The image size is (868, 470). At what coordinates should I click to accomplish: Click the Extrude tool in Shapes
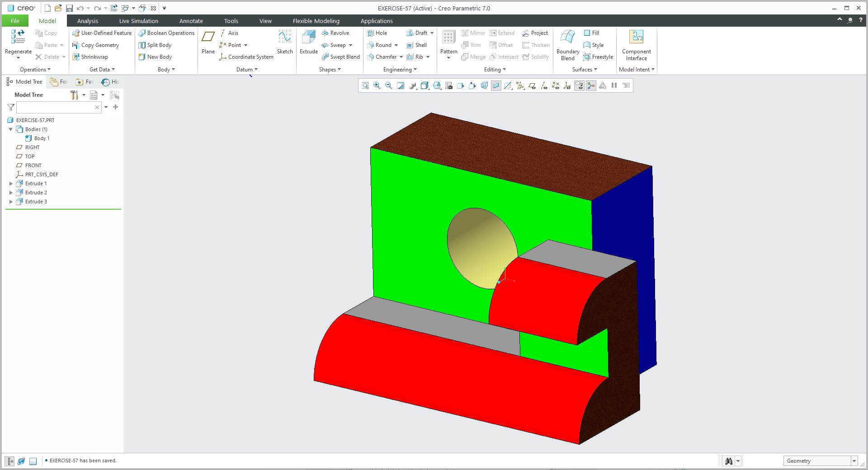309,42
